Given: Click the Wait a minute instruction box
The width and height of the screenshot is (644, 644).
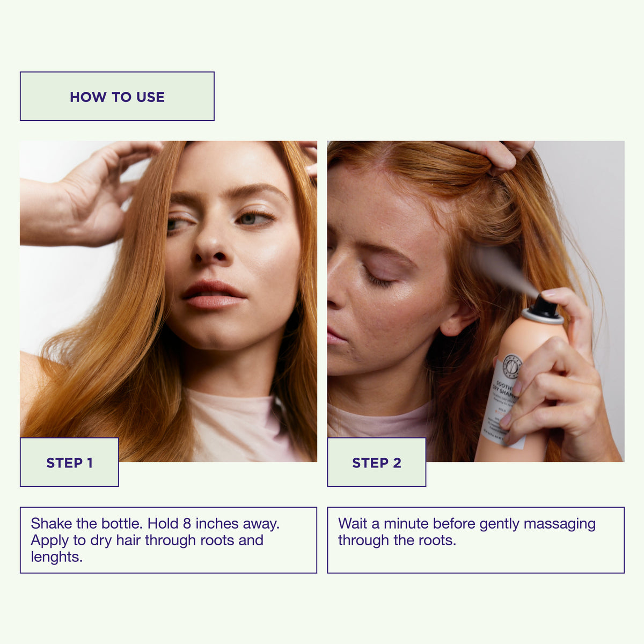Looking at the screenshot, I should point(476,540).
